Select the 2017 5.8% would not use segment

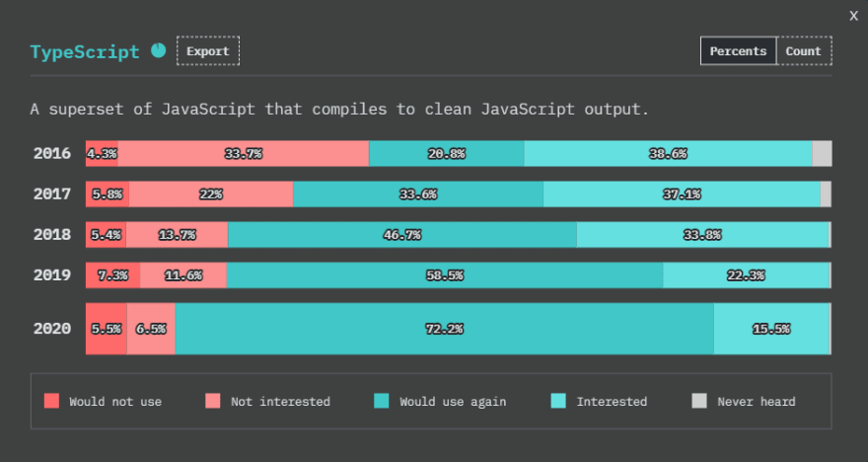point(108,194)
